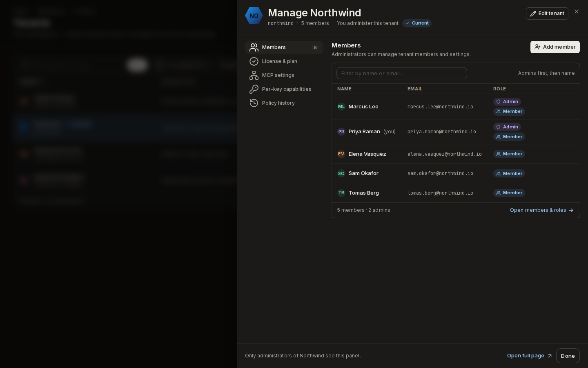Click Priya Raman's PR avatar
This screenshot has width=588, height=368.
point(341,132)
